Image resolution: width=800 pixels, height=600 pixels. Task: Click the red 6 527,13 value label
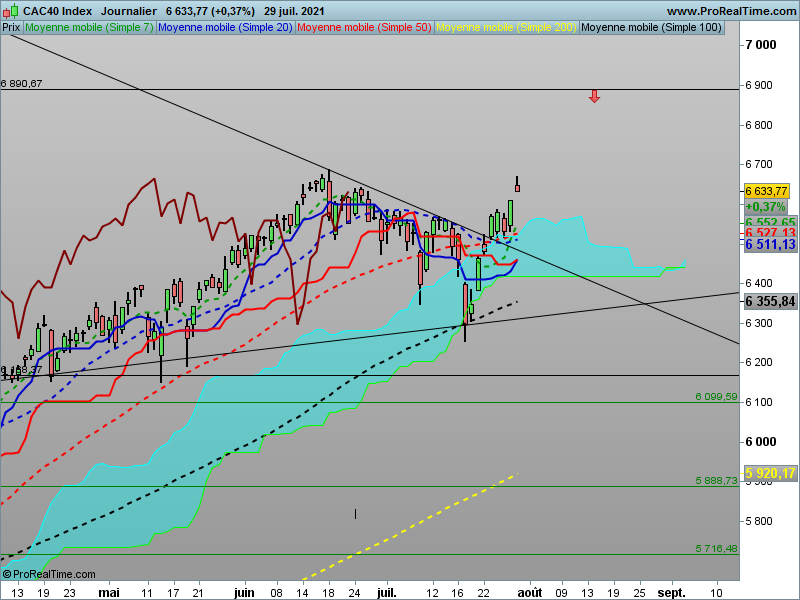pos(770,233)
